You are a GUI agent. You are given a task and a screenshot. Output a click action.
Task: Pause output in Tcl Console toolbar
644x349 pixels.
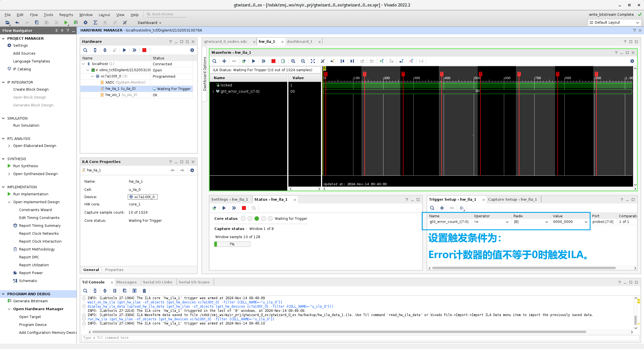115,291
